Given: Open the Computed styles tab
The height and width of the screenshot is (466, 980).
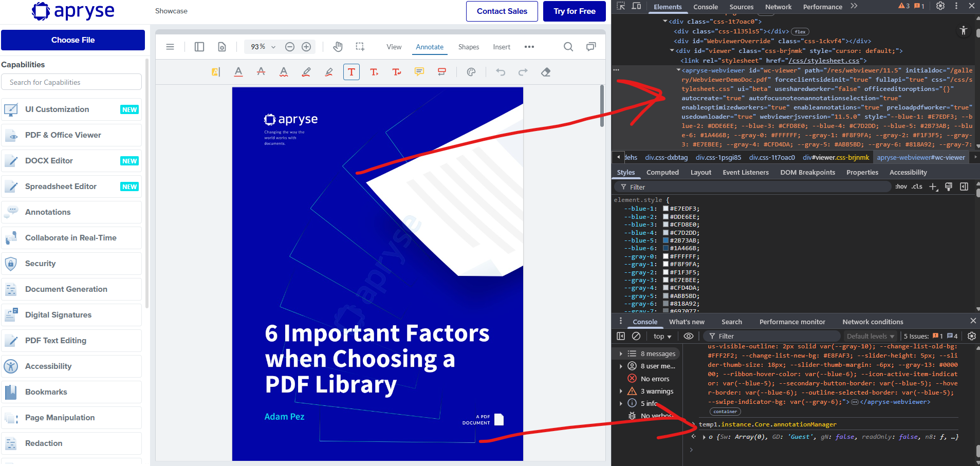Looking at the screenshot, I should [x=662, y=173].
